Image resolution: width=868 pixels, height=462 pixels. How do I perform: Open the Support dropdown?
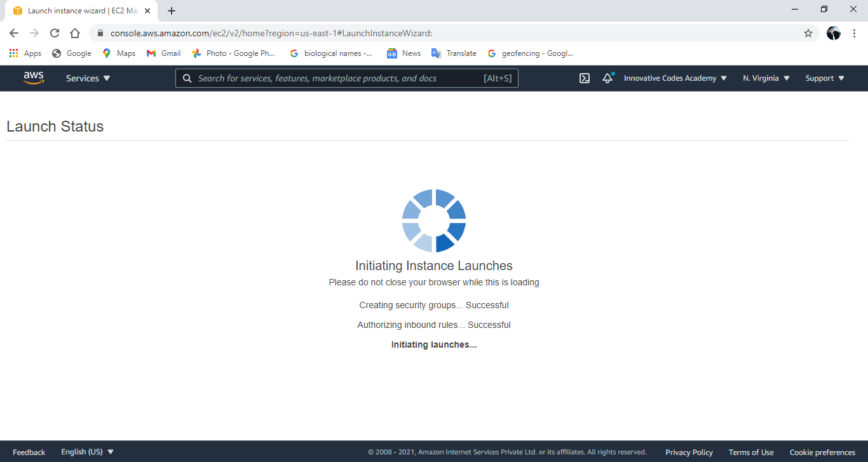(x=824, y=78)
